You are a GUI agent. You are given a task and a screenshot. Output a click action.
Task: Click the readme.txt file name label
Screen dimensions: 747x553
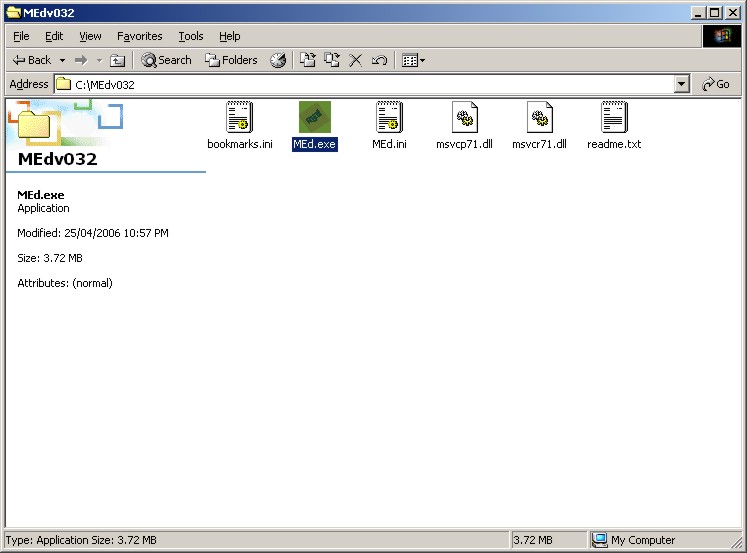(x=614, y=144)
